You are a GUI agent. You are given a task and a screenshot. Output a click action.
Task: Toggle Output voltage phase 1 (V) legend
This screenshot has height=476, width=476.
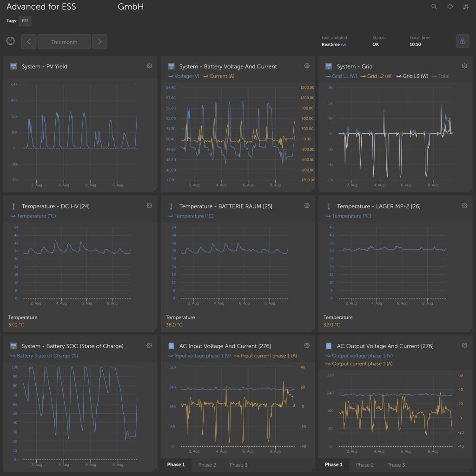pyautogui.click(x=359, y=356)
